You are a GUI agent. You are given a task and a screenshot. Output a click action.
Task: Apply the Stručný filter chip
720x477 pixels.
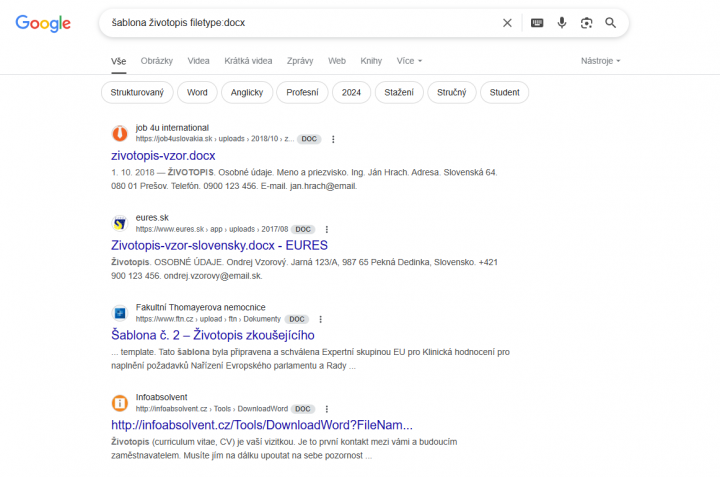tap(452, 92)
